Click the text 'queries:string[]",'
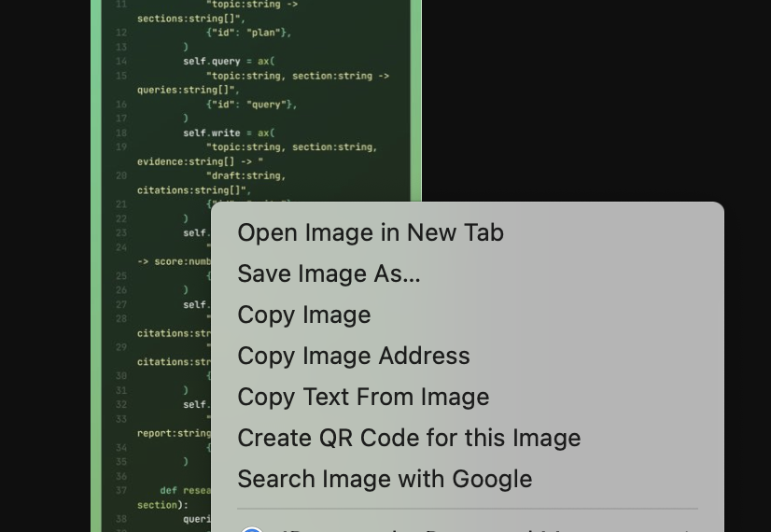Screen dimensions: 771x532 pos(189,90)
